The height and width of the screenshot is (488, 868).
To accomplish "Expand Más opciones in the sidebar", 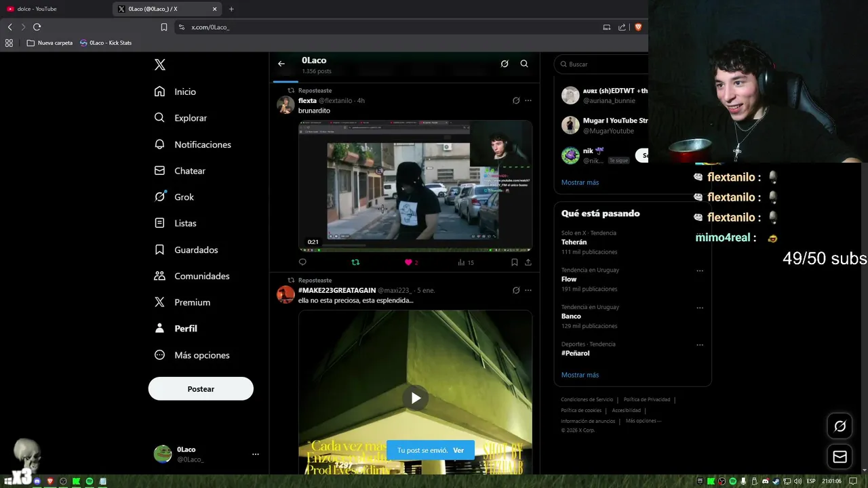I will click(x=193, y=355).
